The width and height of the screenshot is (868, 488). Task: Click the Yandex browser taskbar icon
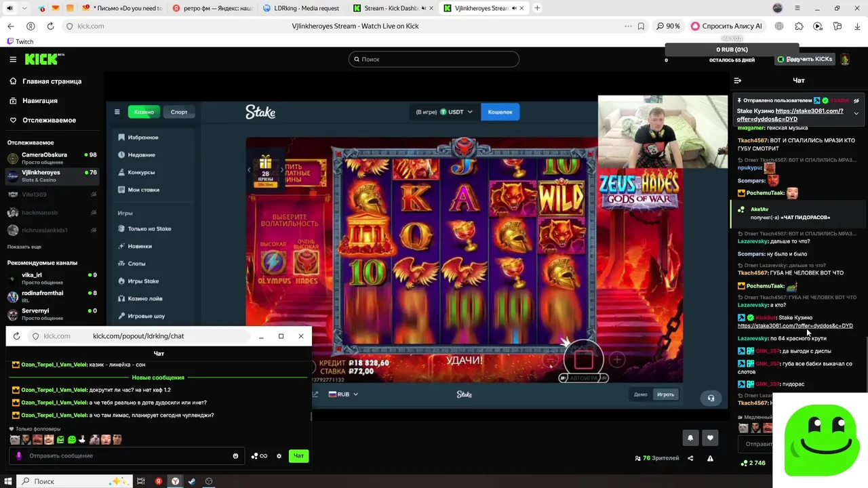[175, 481]
